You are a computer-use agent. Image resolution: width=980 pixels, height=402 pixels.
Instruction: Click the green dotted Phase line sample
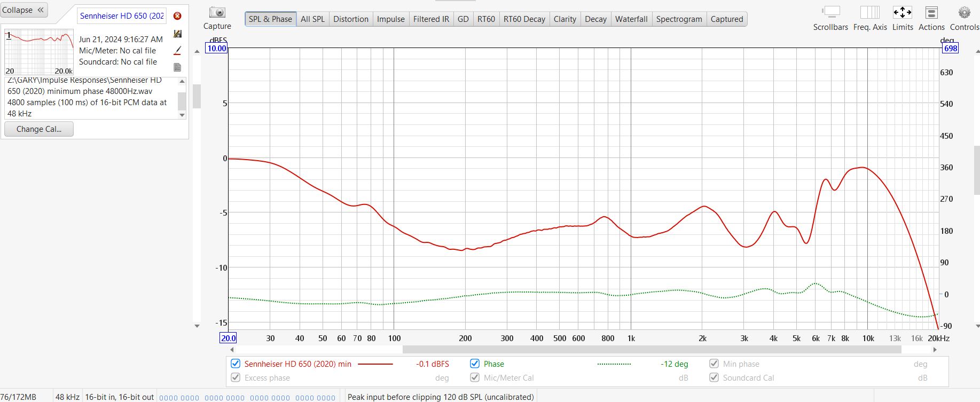614,364
